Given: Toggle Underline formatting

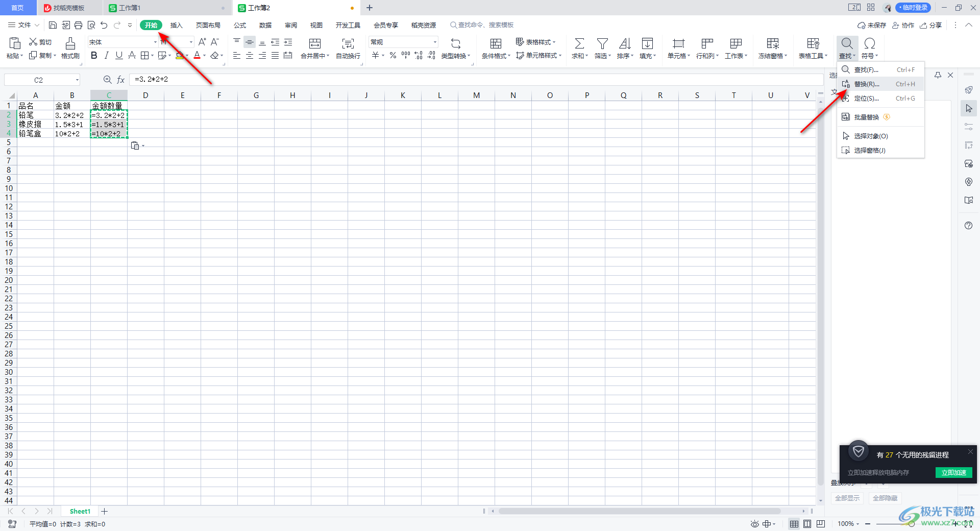Looking at the screenshot, I should pyautogui.click(x=119, y=55).
